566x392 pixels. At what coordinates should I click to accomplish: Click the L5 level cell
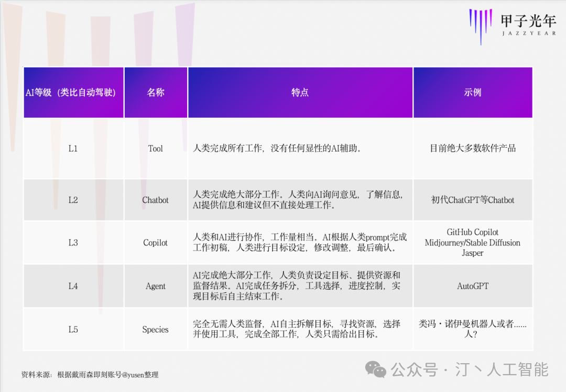coord(73,330)
